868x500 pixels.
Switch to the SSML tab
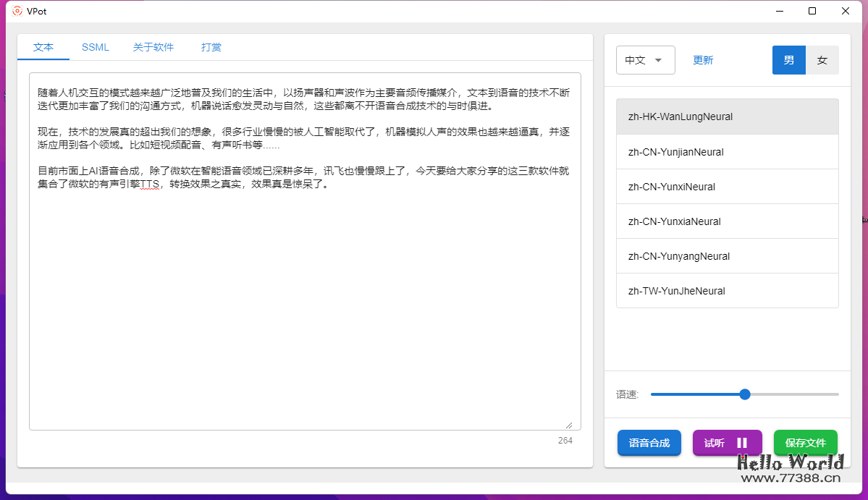tap(95, 46)
